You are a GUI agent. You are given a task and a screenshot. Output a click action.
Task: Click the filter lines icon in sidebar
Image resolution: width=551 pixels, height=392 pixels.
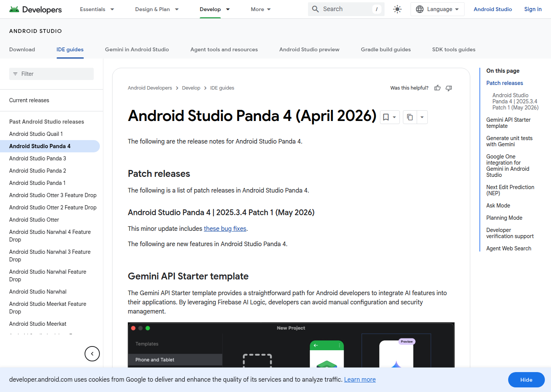[x=15, y=74]
